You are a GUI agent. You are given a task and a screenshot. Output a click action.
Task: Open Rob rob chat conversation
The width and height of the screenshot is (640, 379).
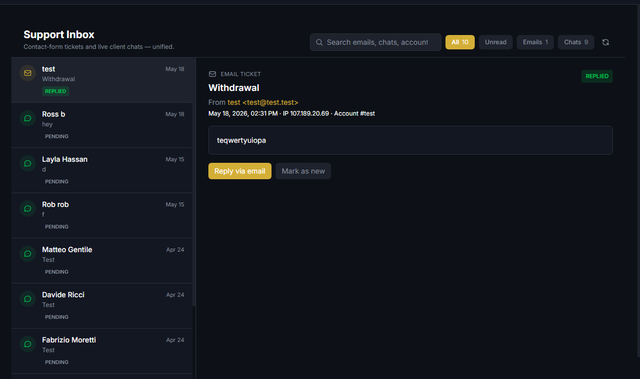[x=102, y=215]
